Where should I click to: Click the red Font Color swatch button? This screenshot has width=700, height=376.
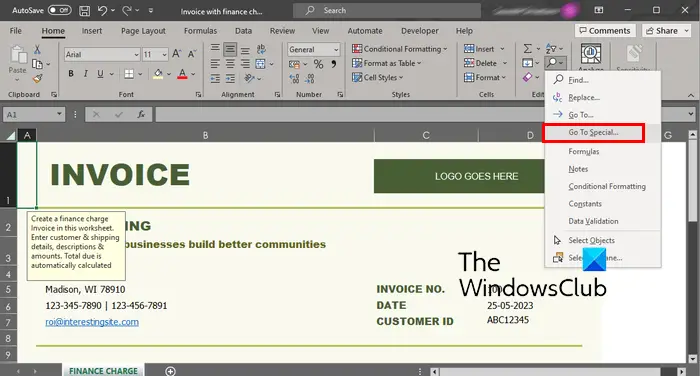coord(182,74)
